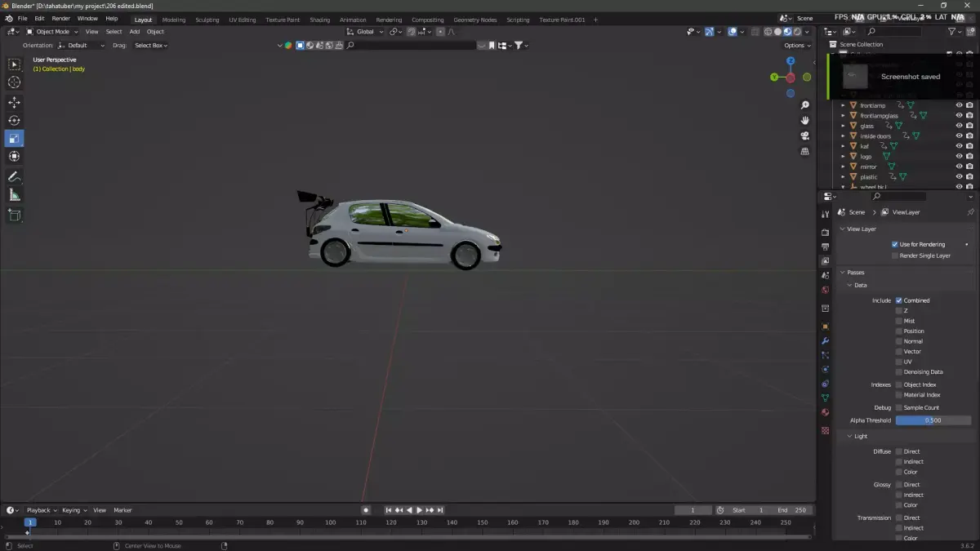Select the Cursor tool in left toolbar
This screenshot has height=551, width=980.
click(x=14, y=82)
